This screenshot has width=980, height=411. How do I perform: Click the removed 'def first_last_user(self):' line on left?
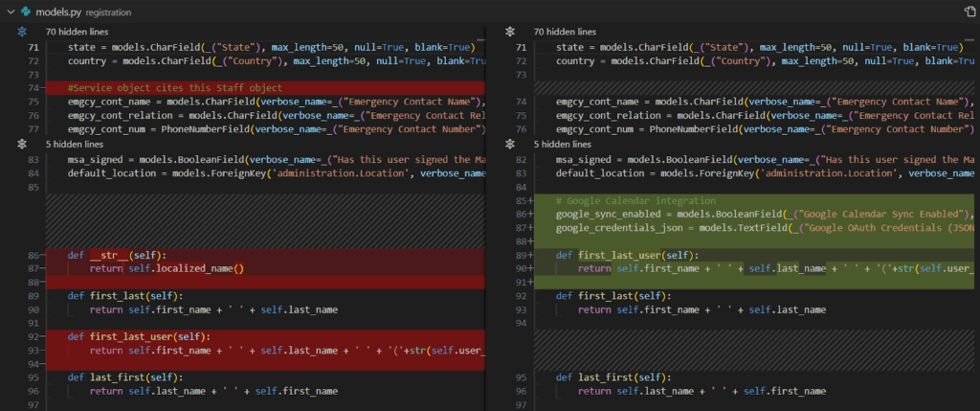coord(138,336)
